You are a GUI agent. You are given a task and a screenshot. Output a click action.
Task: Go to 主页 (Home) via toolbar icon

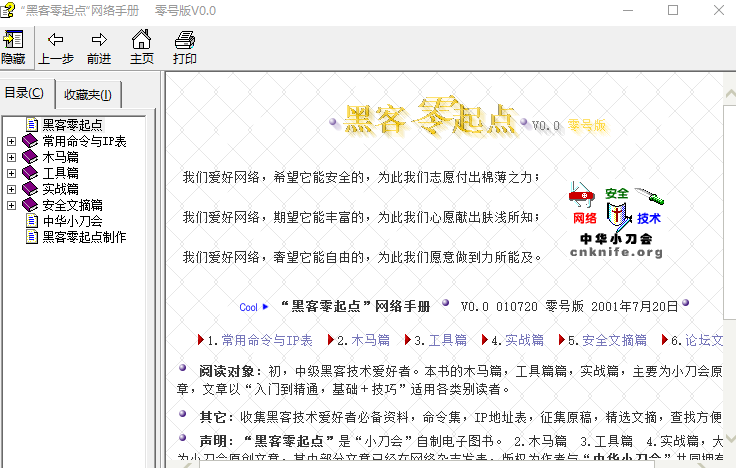tap(142, 41)
